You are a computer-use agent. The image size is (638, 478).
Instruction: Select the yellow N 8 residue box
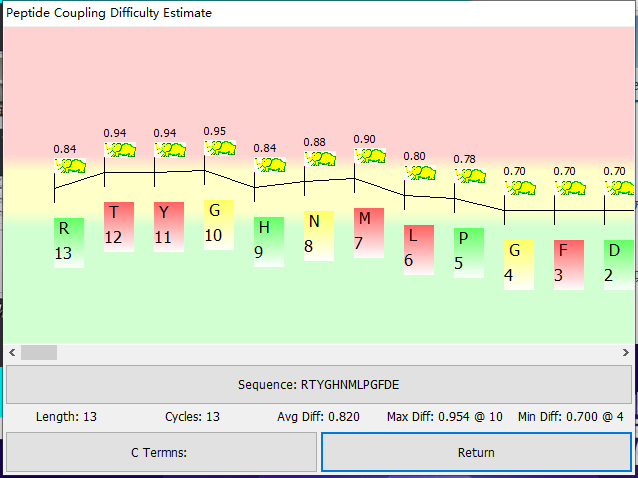[318, 236]
